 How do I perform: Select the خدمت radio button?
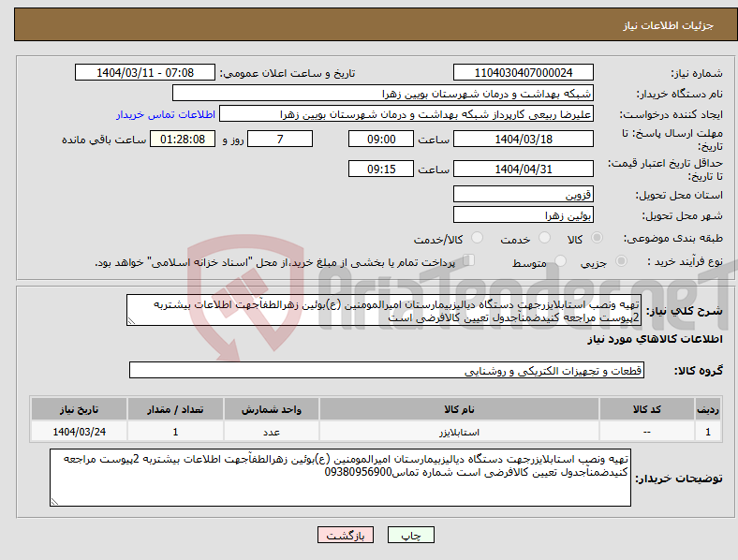click(544, 238)
